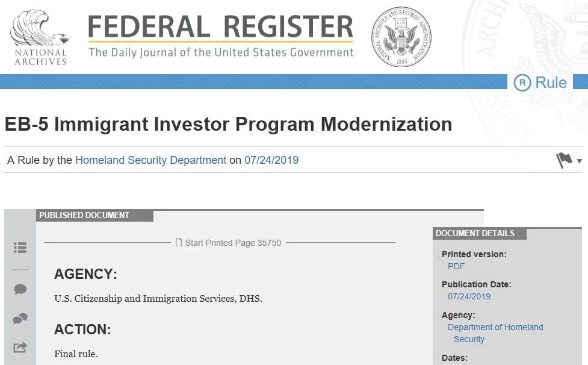
Task: Open the 07/24/2019 date link in byline
Action: point(271,160)
